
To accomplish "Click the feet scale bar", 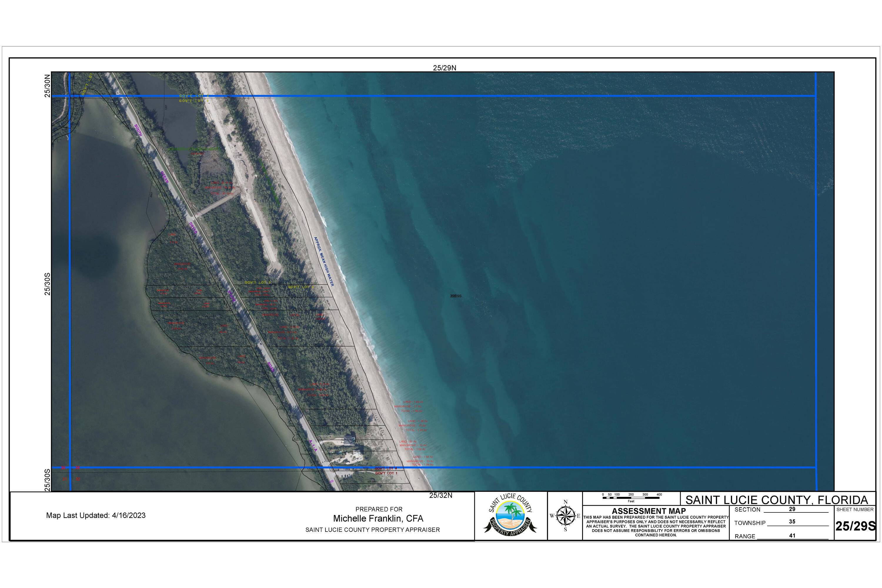I will pyautogui.click(x=631, y=498).
